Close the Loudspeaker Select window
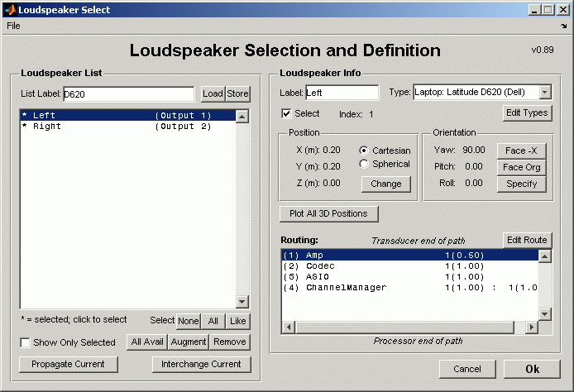The image size is (574, 392). pos(563,10)
